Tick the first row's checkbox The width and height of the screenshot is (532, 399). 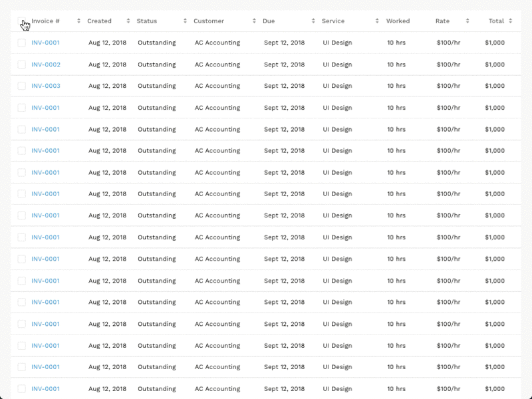(21, 43)
